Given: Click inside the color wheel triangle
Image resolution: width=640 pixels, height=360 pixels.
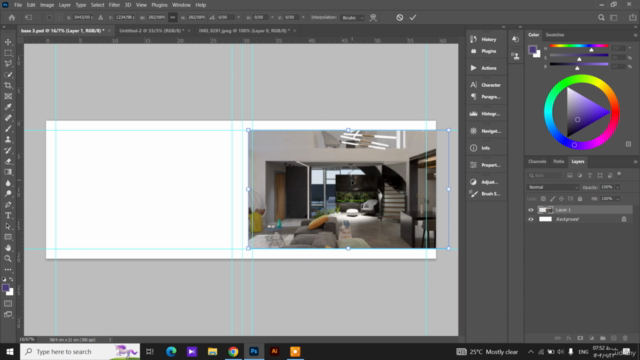Looking at the screenshot, I should [x=583, y=112].
